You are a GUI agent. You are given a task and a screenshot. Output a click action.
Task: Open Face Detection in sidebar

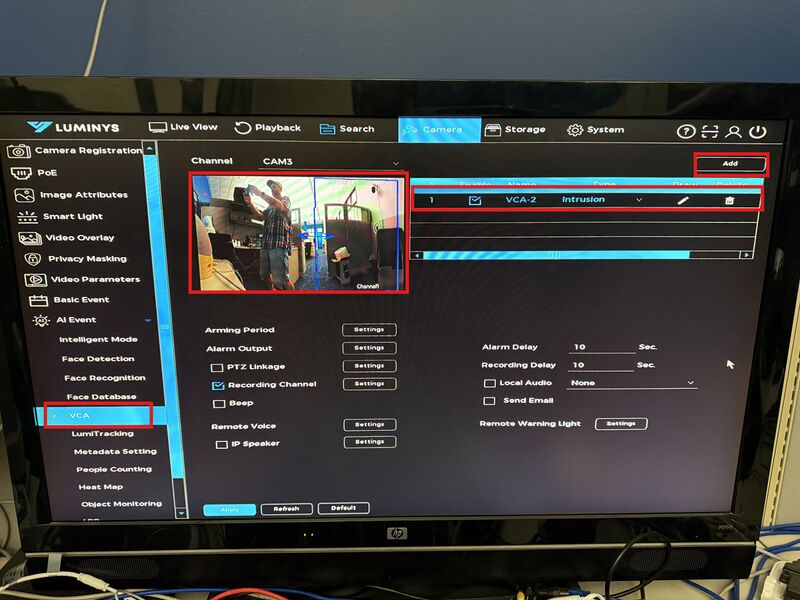tap(98, 359)
